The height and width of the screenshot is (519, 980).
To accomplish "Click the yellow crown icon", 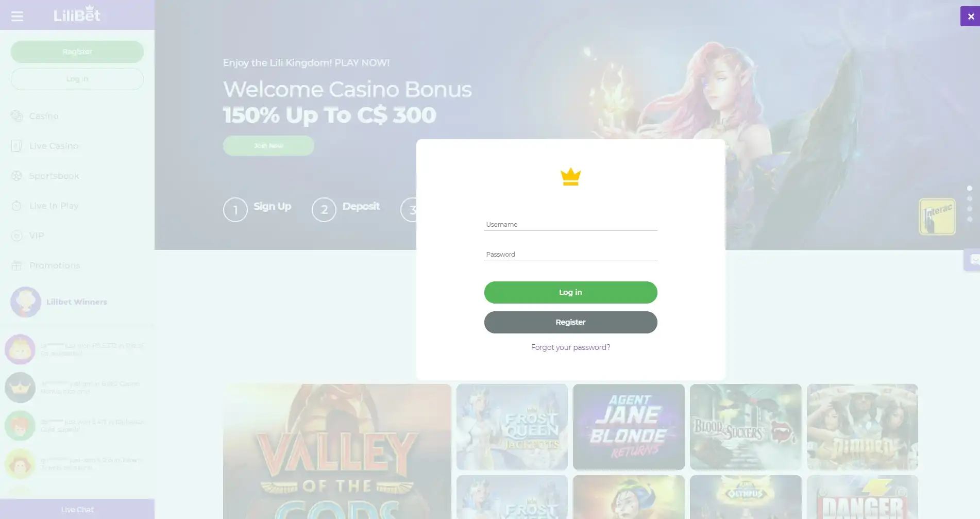I will tap(570, 177).
